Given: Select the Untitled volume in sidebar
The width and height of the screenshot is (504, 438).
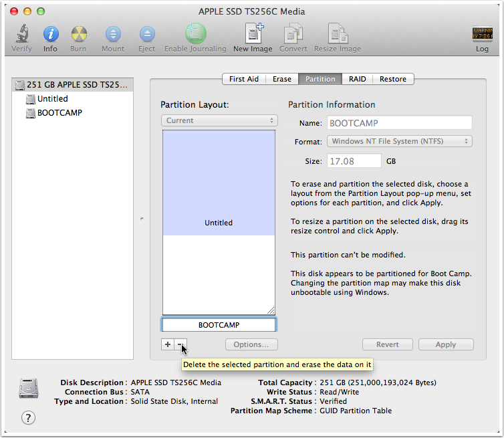Looking at the screenshot, I should coord(52,99).
